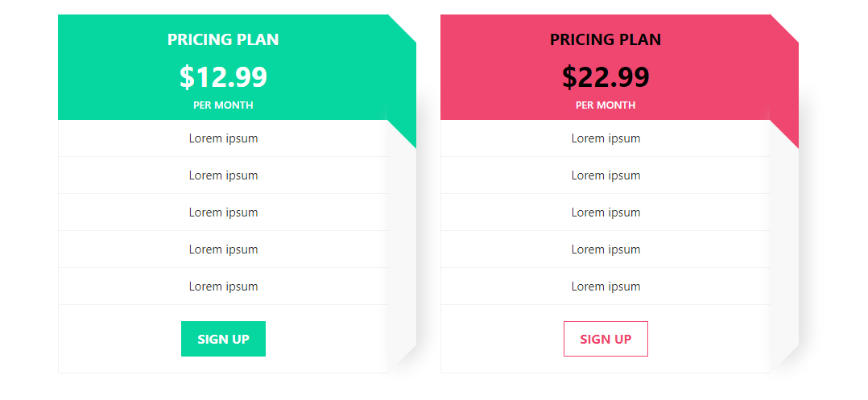Click the pink folded corner ribbon
This screenshot has width=868, height=400.
[788, 129]
